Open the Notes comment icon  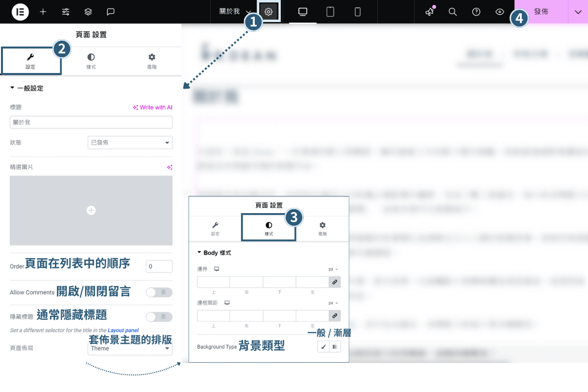pos(110,12)
